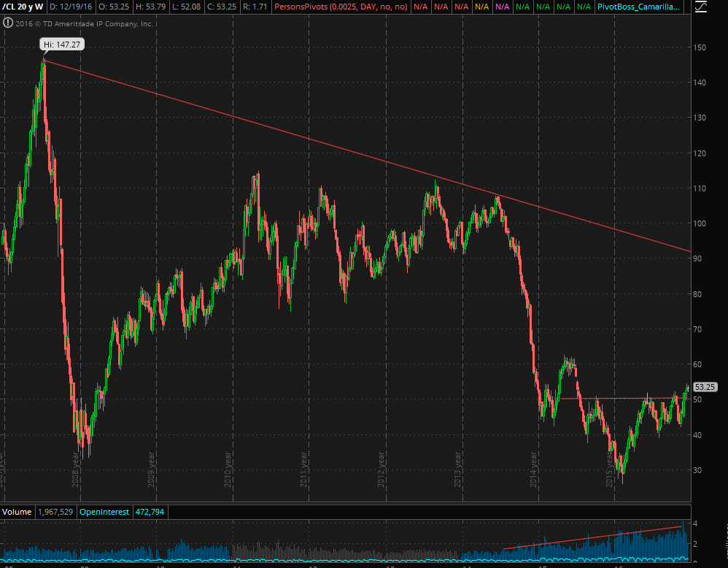The image size is (728, 568).
Task: Click the 2010 year marker on time axis
Action: [x=228, y=471]
